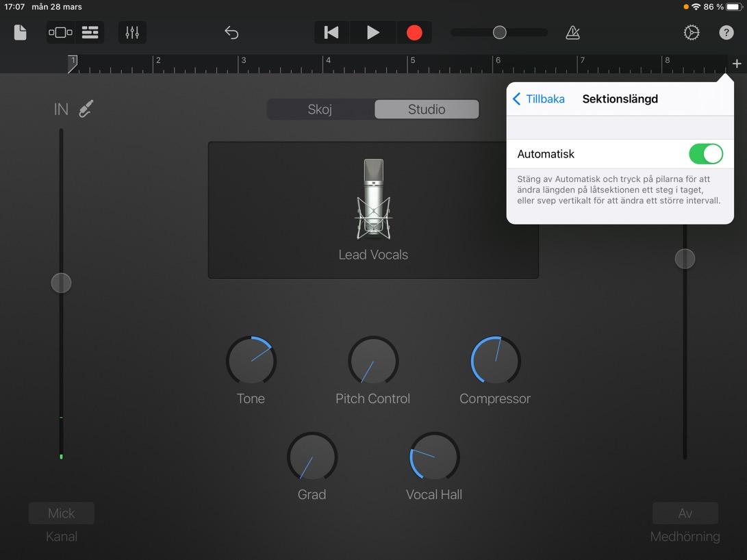Click the Pitch Control knob
747x560 pixels.
point(373,361)
